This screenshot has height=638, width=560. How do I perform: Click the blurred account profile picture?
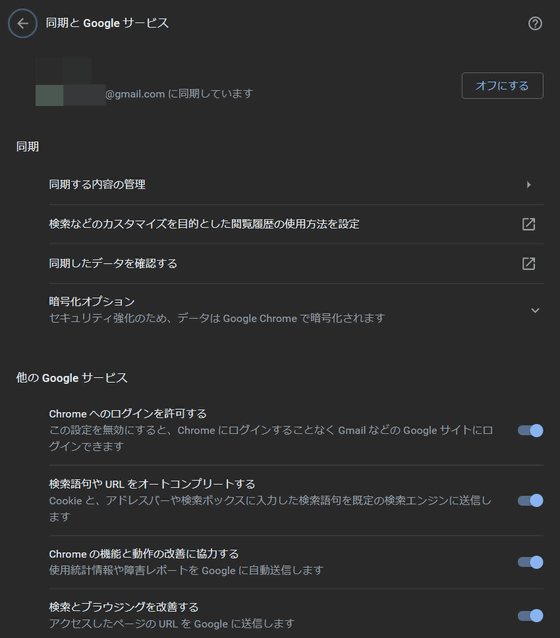(63, 81)
